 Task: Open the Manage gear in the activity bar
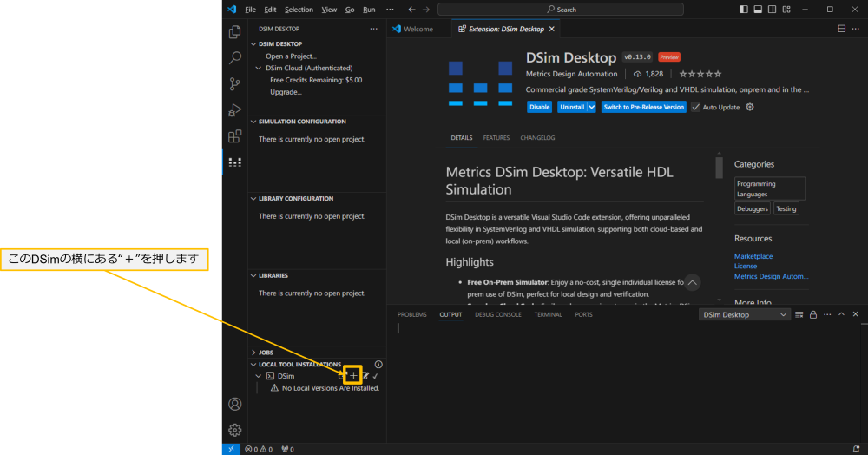click(234, 430)
